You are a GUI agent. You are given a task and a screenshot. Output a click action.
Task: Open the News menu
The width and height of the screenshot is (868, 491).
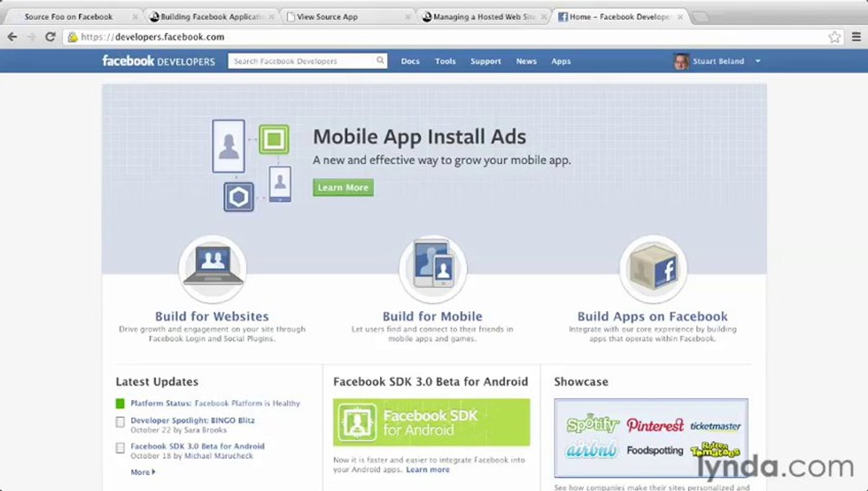click(526, 61)
